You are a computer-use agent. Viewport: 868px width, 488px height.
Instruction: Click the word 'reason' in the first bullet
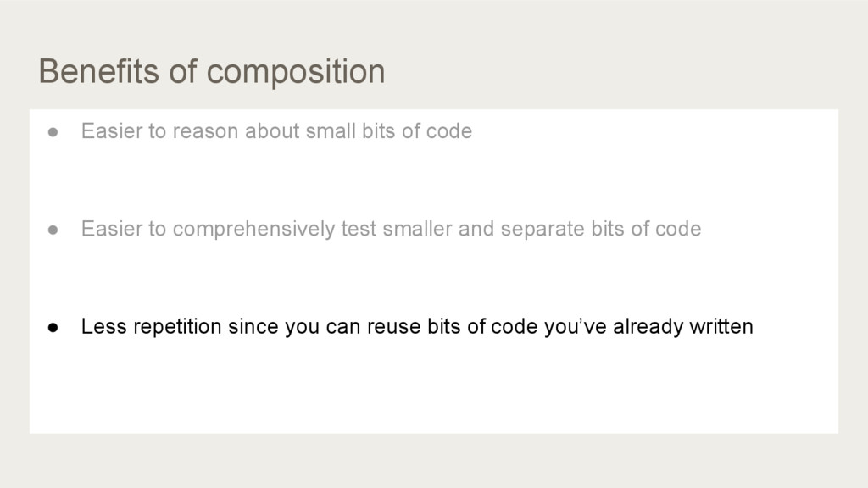coord(205,131)
